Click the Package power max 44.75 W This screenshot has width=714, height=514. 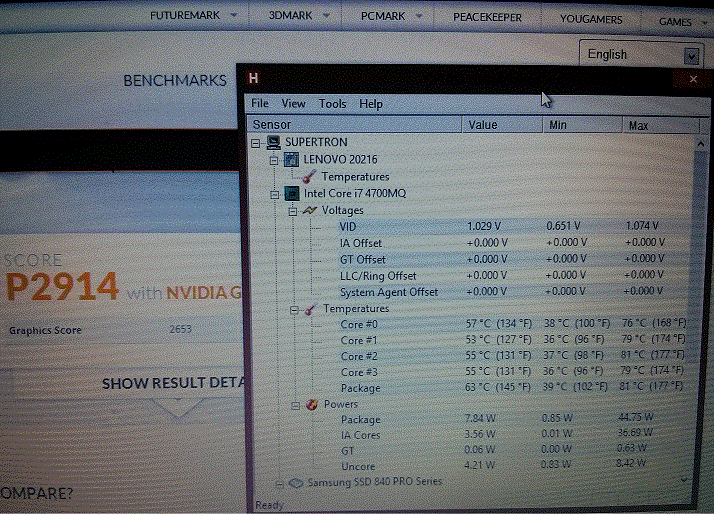point(635,417)
